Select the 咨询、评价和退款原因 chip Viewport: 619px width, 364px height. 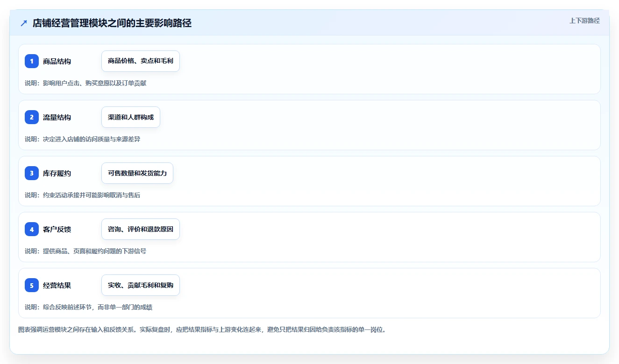click(x=141, y=229)
